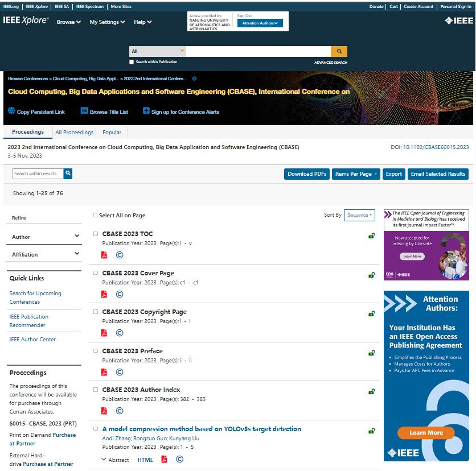This screenshot has width=476, height=471.
Task: Open PDF for CBASE 2023 TOC
Action: pyautogui.click(x=104, y=255)
